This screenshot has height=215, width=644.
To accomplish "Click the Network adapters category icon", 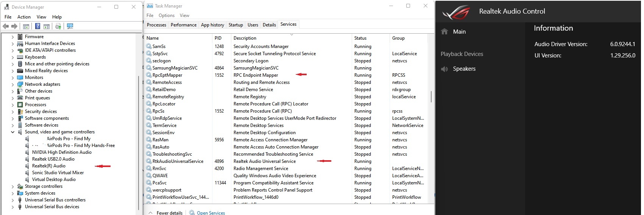I will (20, 84).
